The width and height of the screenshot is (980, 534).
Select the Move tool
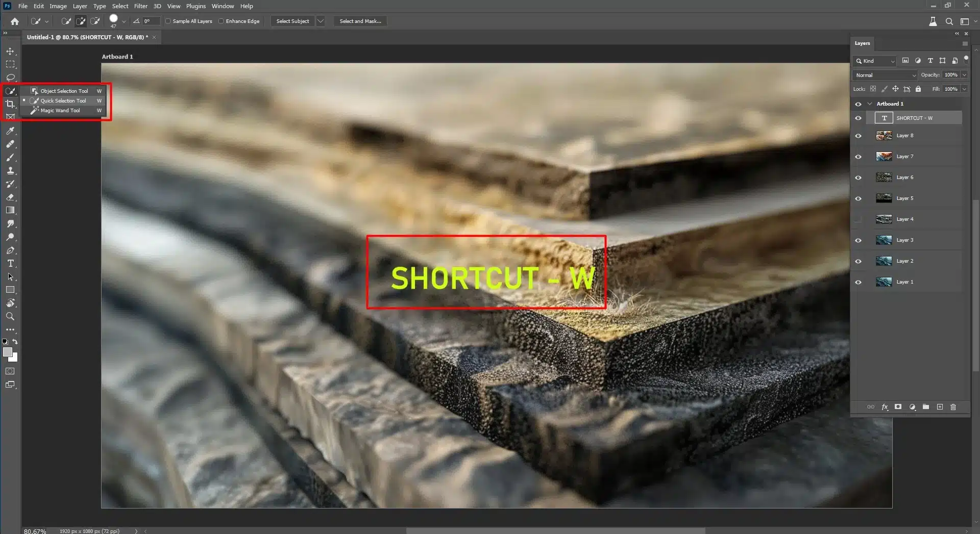pyautogui.click(x=10, y=52)
